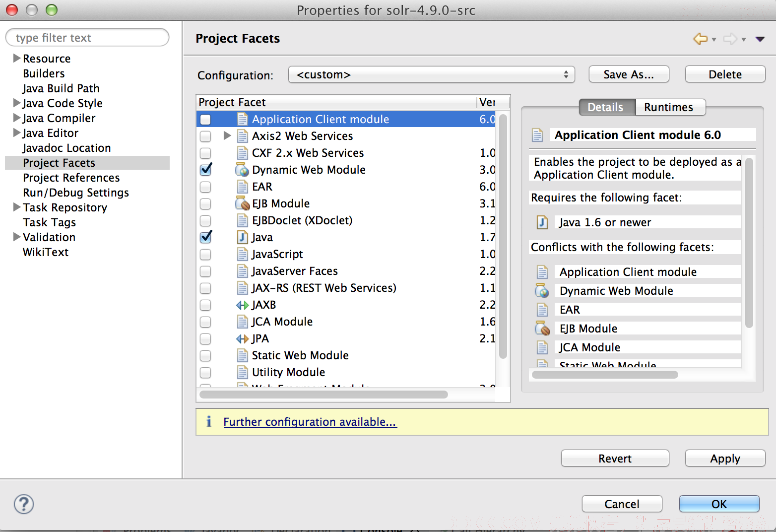Click the CXF 2.x Web Services icon
The width and height of the screenshot is (776, 532).
click(x=242, y=153)
